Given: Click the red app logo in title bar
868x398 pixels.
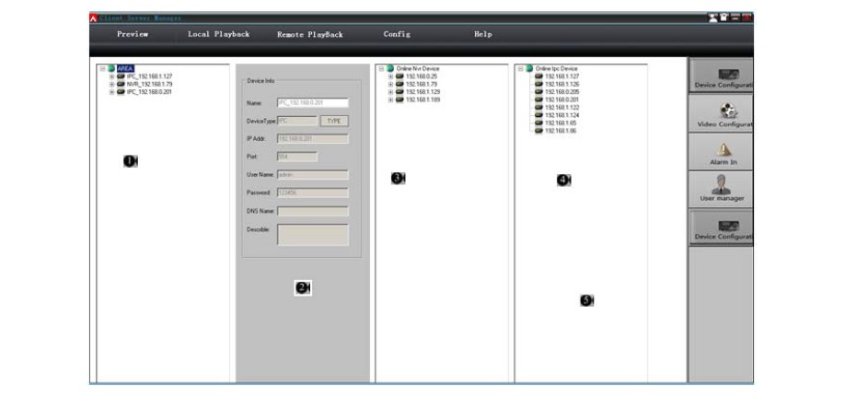Looking at the screenshot, I should point(94,18).
